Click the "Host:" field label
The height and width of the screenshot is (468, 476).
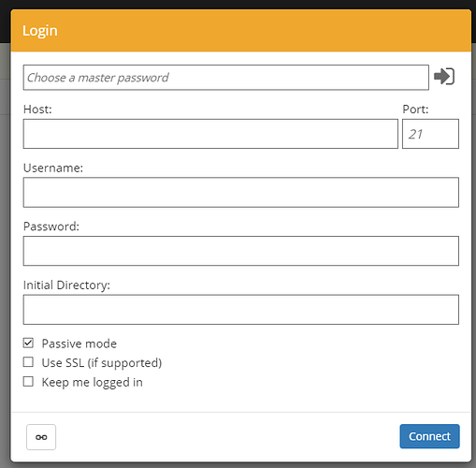37,110
